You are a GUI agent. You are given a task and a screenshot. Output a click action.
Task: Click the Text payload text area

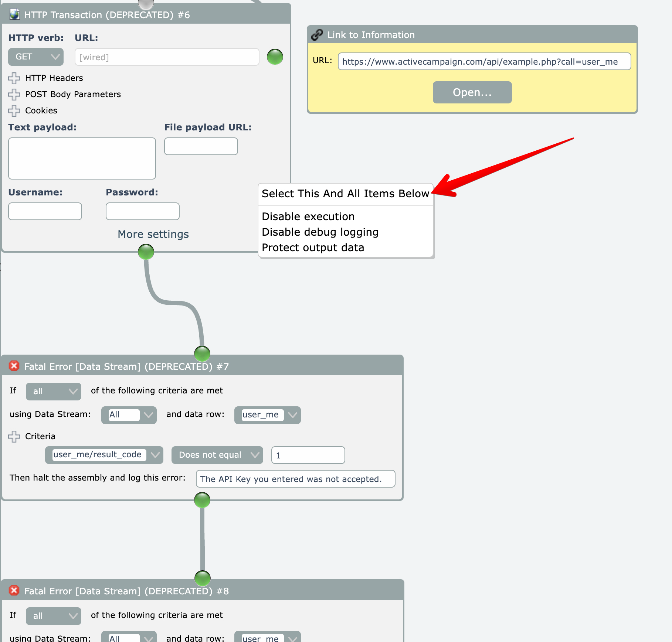coord(82,158)
